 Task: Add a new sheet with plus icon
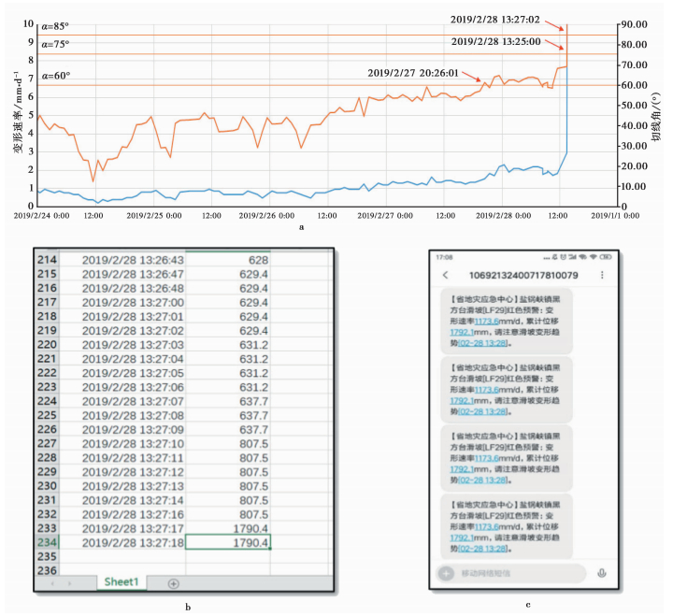pyautogui.click(x=173, y=582)
